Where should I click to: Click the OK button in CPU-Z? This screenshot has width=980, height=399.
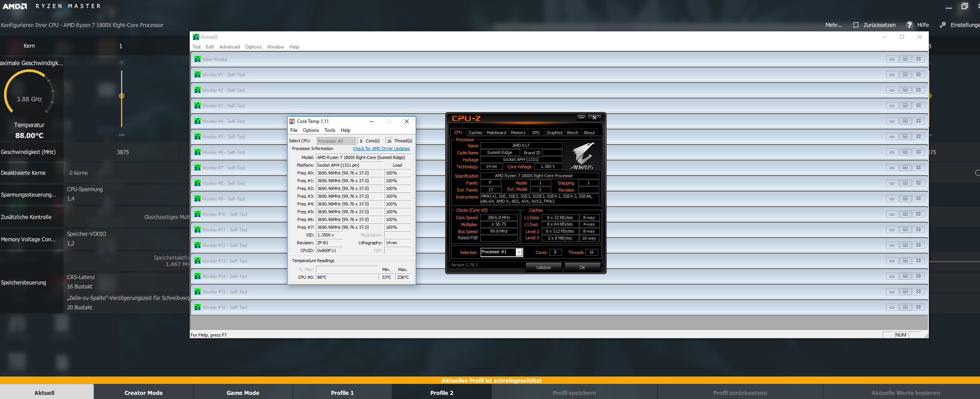pyautogui.click(x=582, y=268)
